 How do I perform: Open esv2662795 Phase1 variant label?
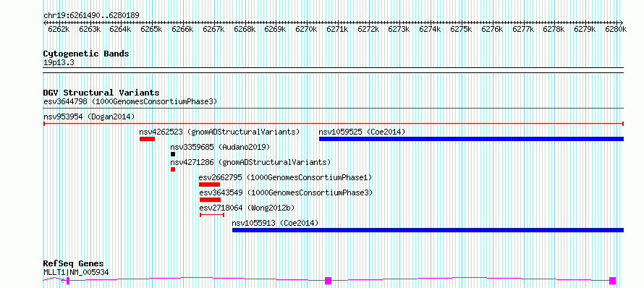pos(285,177)
